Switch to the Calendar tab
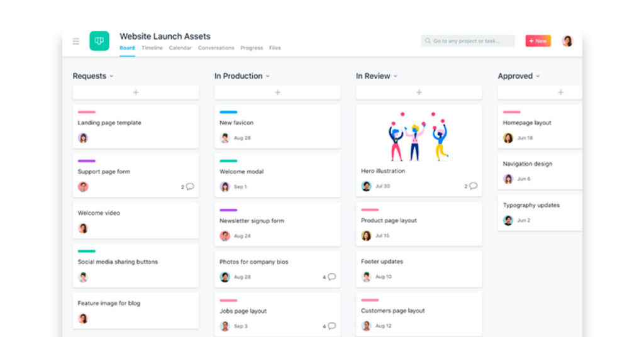 point(180,48)
